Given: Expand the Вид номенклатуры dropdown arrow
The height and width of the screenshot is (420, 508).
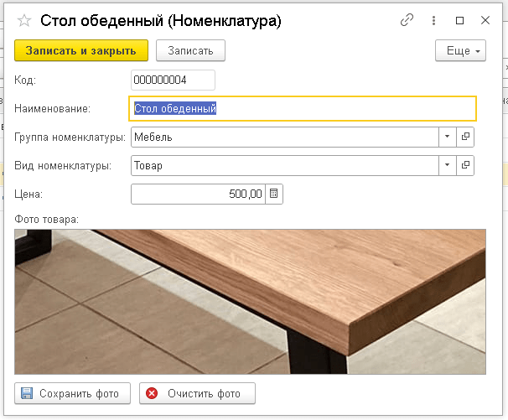Looking at the screenshot, I should click(x=448, y=166).
